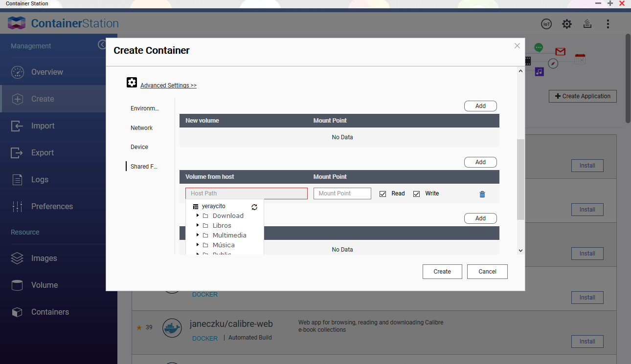Click the Mount Point input field
The width and height of the screenshot is (631, 364).
pos(342,193)
